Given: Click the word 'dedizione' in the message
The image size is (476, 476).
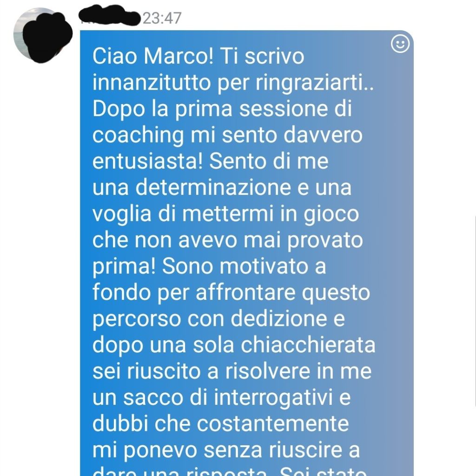Looking at the screenshot, I should (x=279, y=319).
